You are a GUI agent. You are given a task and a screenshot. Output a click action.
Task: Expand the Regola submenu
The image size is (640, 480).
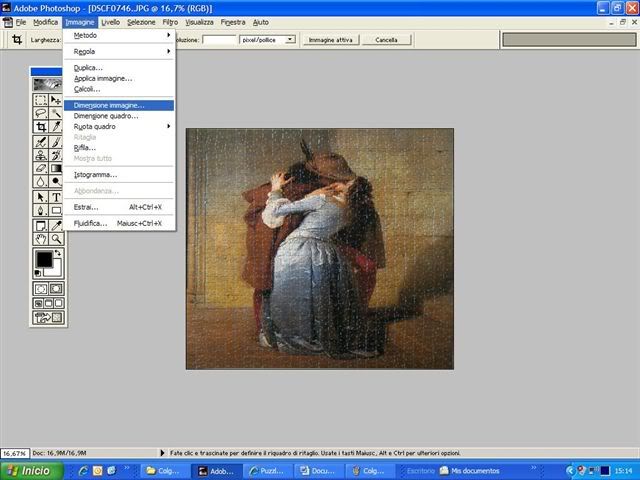(119, 51)
